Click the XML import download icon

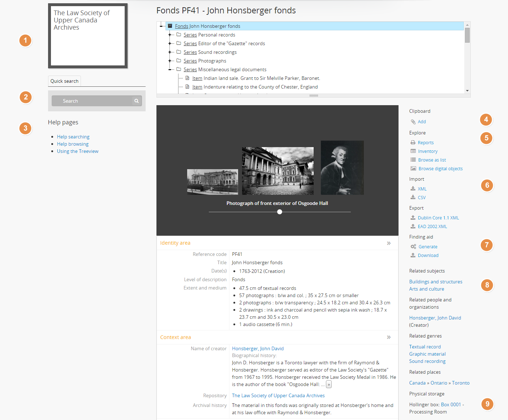(x=413, y=189)
